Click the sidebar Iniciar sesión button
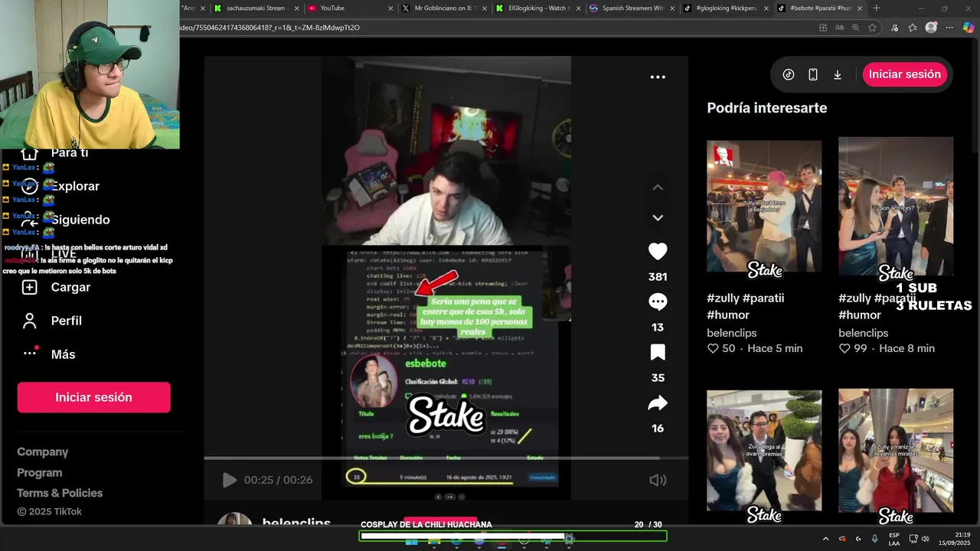Image resolution: width=980 pixels, height=551 pixels. [x=93, y=397]
